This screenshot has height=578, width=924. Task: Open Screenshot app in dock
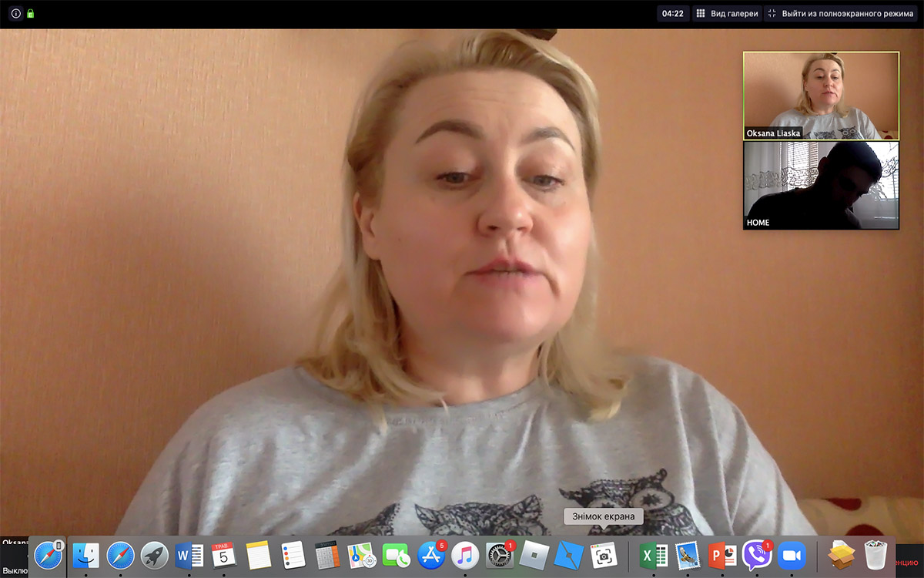[x=604, y=555]
